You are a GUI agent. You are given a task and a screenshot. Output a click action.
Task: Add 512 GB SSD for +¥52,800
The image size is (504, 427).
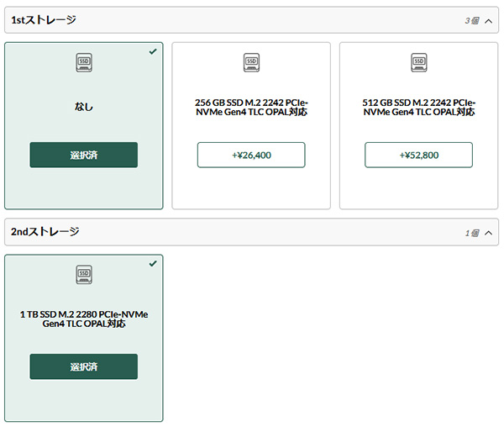pos(419,155)
